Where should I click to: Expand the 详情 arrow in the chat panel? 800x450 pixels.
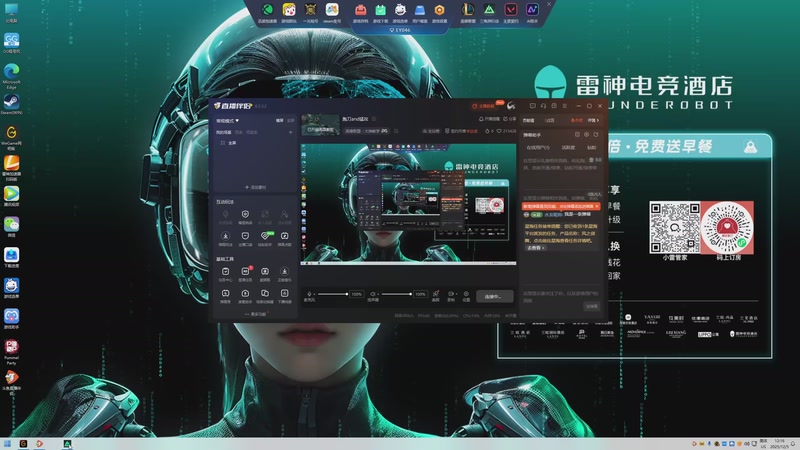593,120
